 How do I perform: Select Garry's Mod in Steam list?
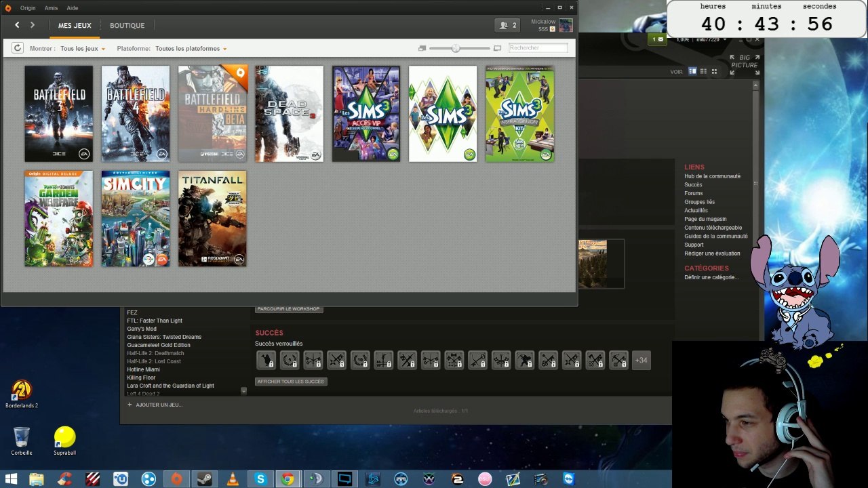click(142, 329)
